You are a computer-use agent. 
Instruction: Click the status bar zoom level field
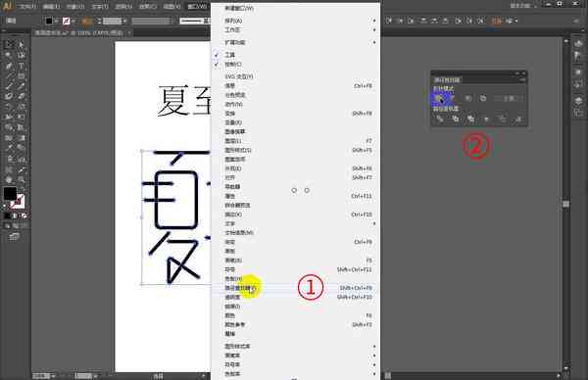pyautogui.click(x=41, y=376)
